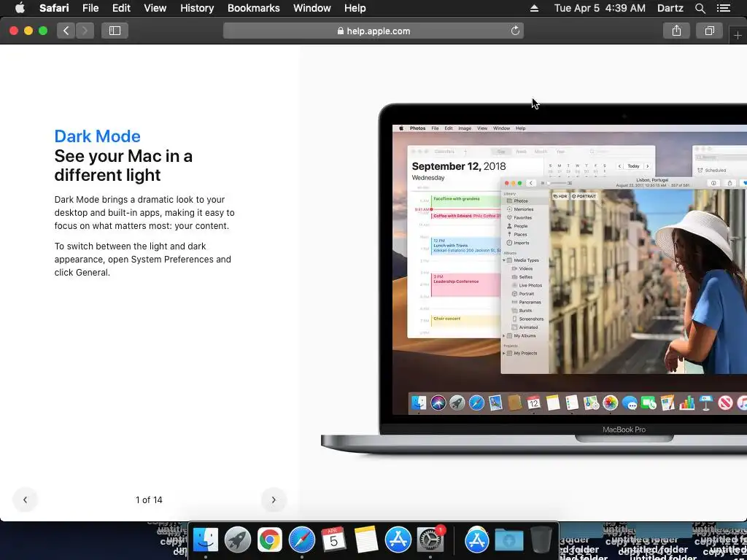The width and height of the screenshot is (747, 560).
Task: Open Notification Center list icon
Action: tap(724, 8)
